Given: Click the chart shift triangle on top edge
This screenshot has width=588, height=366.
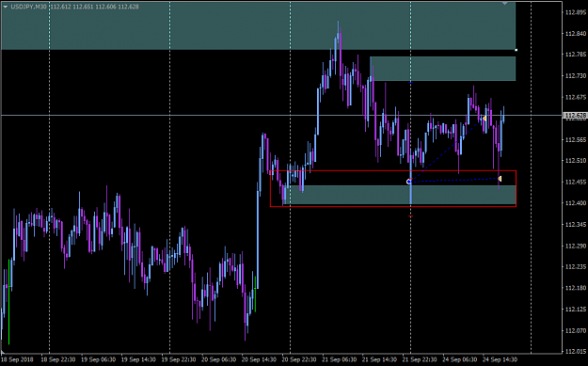Looking at the screenshot, I should click(505, 4).
